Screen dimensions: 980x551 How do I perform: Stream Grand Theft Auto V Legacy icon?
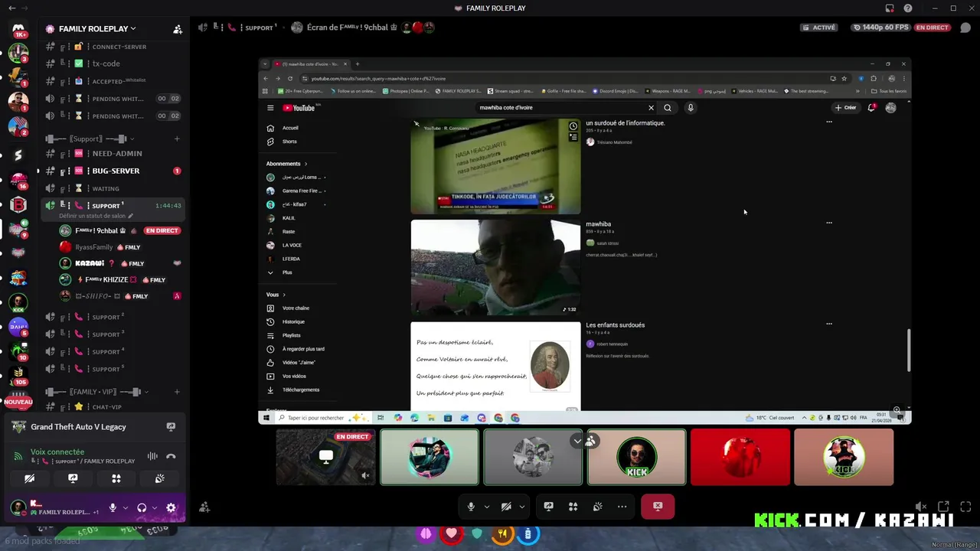point(171,427)
